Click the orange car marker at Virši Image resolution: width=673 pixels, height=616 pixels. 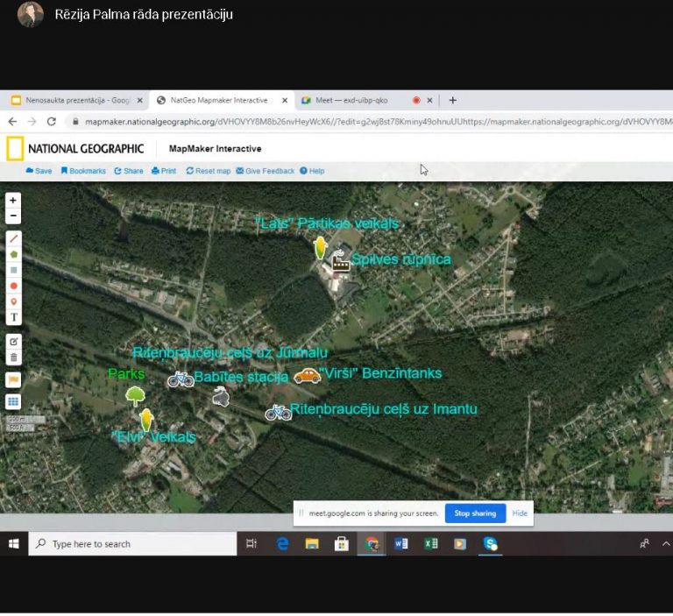(308, 376)
